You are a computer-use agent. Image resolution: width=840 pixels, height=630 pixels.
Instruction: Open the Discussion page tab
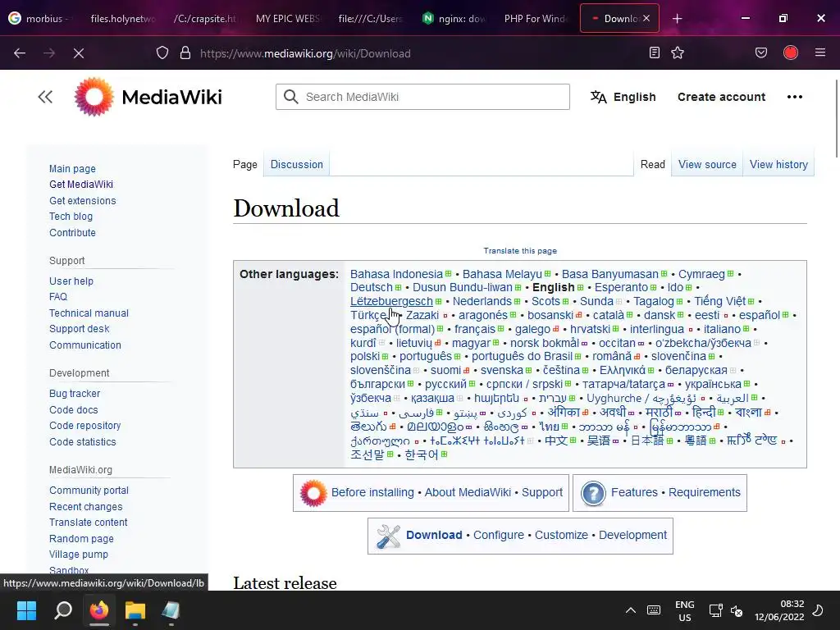[x=297, y=164]
